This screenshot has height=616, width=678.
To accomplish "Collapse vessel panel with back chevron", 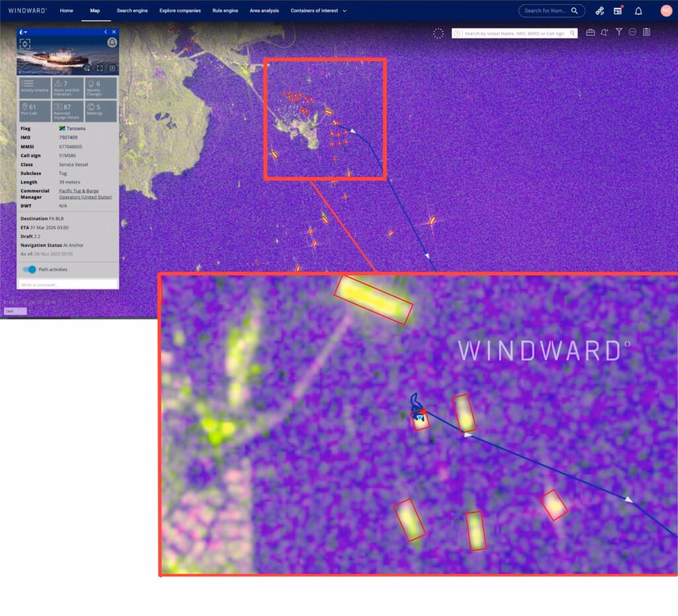I will click(x=105, y=32).
